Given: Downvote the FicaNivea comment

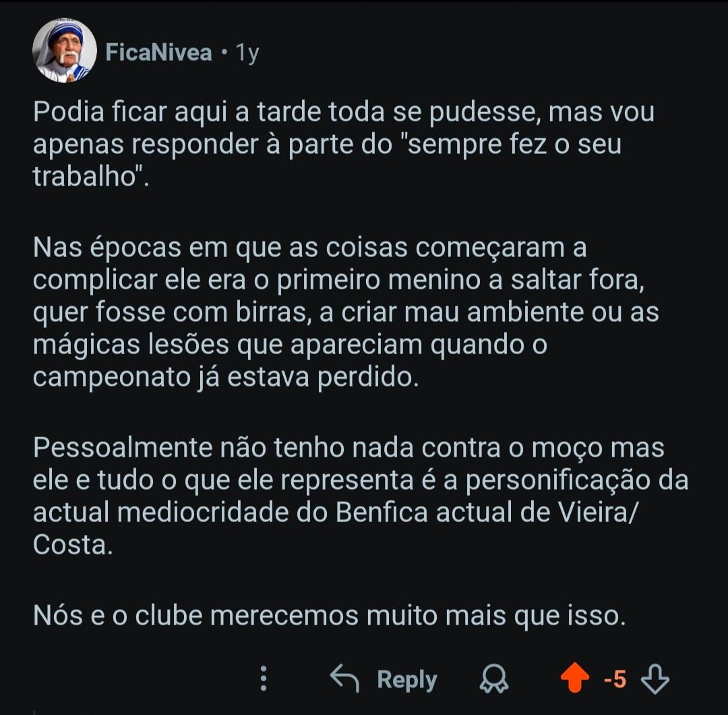Looking at the screenshot, I should click(654, 679).
